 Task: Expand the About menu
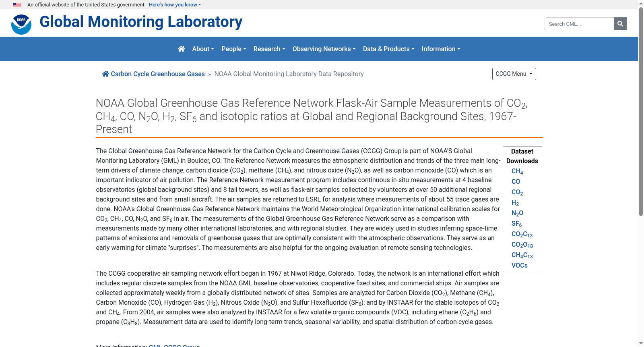[203, 49]
